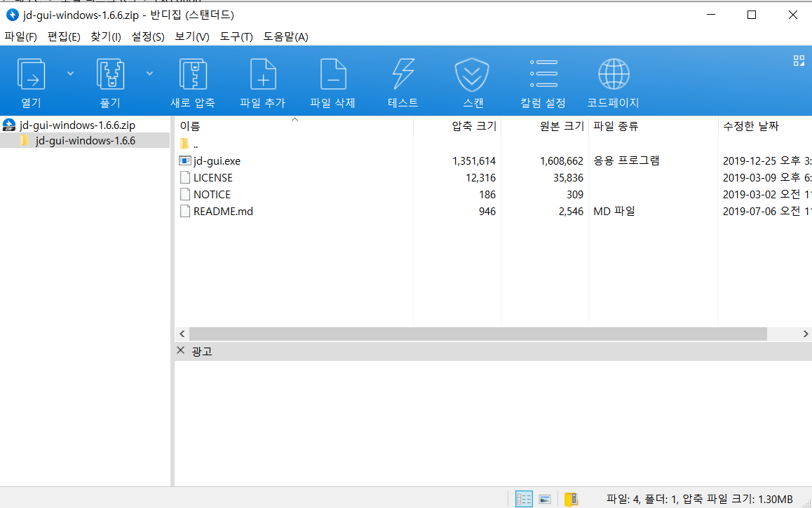Viewport: 812px width, 508px height.
Task: Click the theme selector icon at top right
Action: [799, 60]
